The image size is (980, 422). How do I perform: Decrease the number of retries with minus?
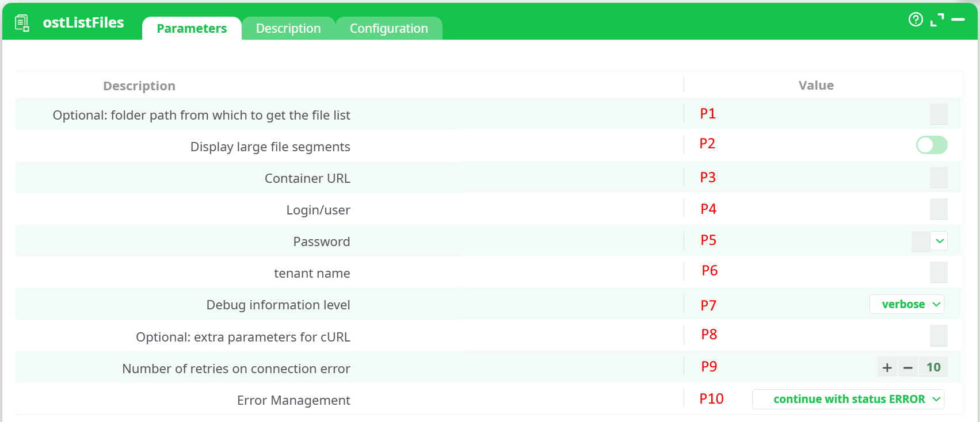908,367
